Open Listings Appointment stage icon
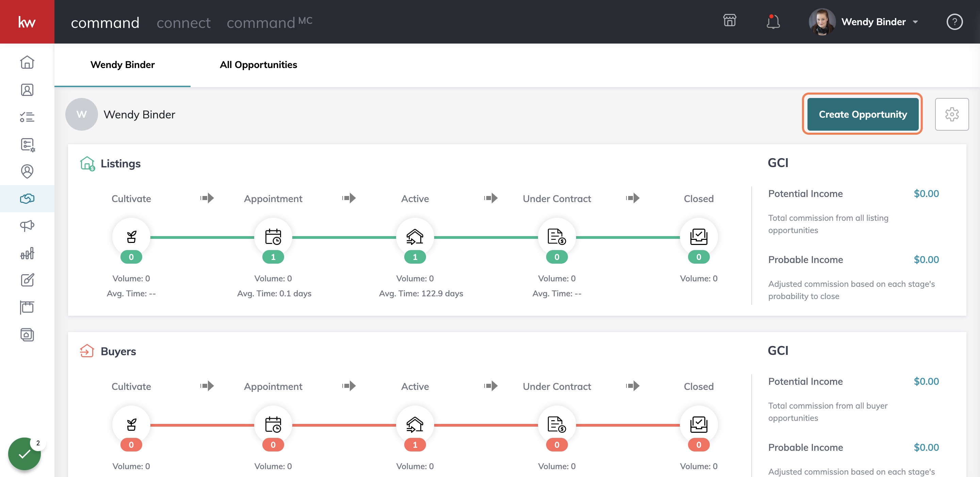 tap(273, 237)
